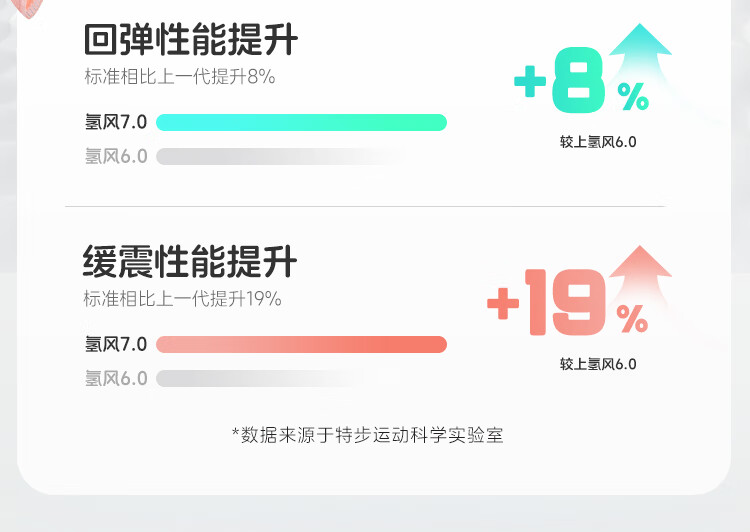This screenshot has width=750, height=532.
Task: Click the 氢风6.0 label in the cushioning section
Action: coord(116,379)
